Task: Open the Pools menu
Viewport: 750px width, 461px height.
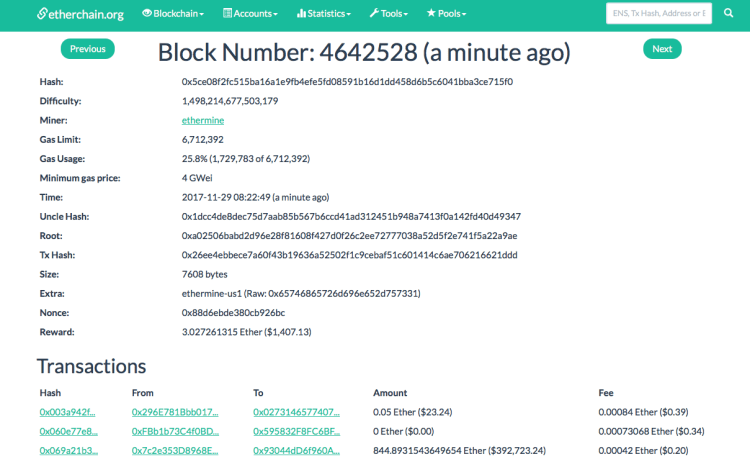Action: 446,13
